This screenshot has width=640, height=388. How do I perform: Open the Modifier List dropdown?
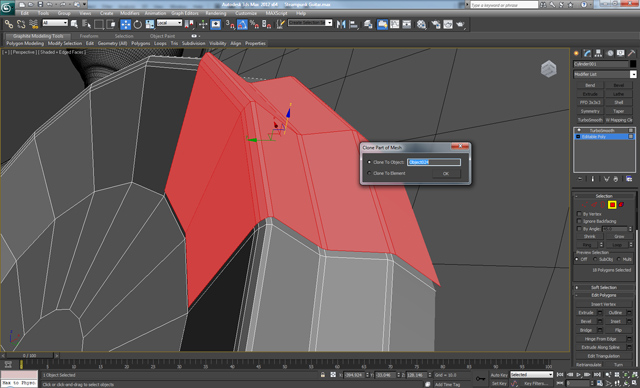point(633,74)
